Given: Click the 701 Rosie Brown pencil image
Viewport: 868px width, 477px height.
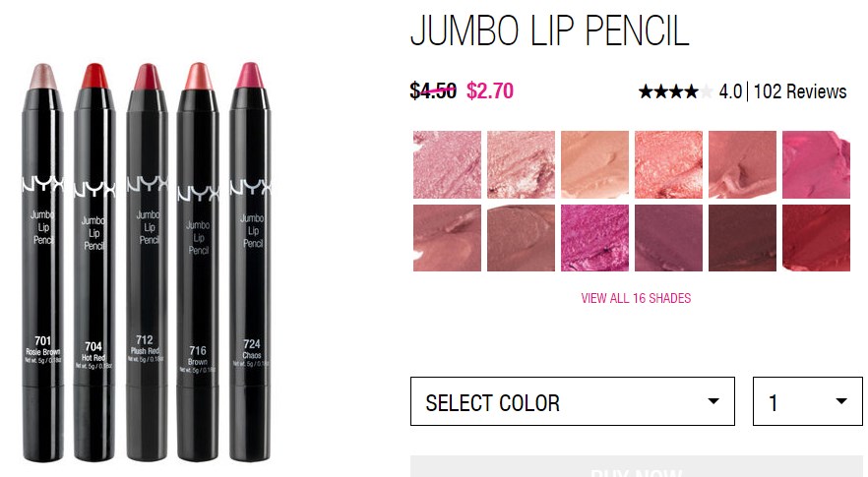Looking at the screenshot, I should click(42, 263).
